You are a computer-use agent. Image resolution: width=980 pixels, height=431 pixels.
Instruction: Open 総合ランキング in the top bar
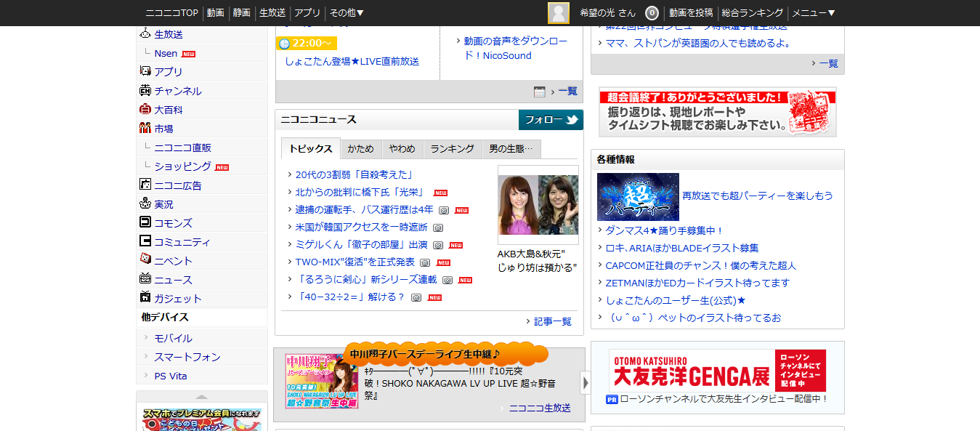pos(753,13)
